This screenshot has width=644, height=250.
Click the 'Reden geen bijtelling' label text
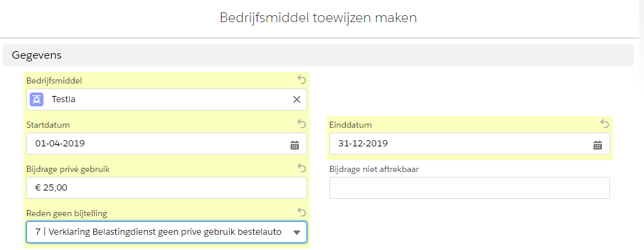(x=66, y=213)
